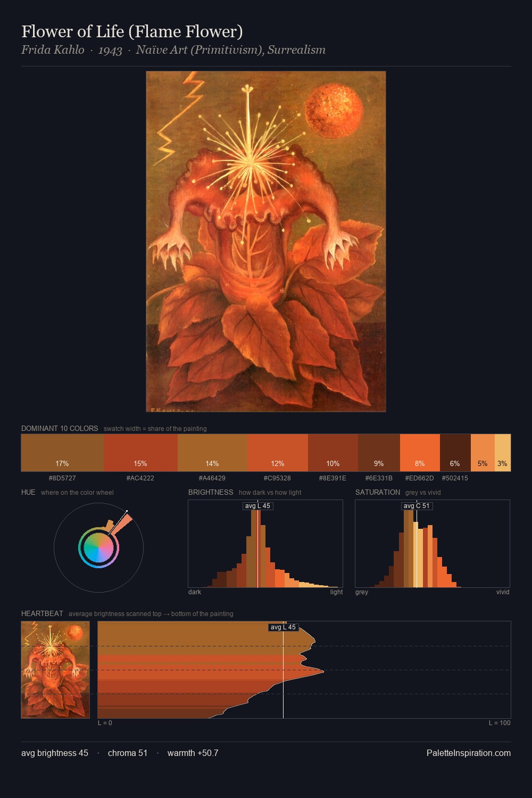Click hex code #ED662D
This screenshot has height=798, width=532.
[x=420, y=478]
